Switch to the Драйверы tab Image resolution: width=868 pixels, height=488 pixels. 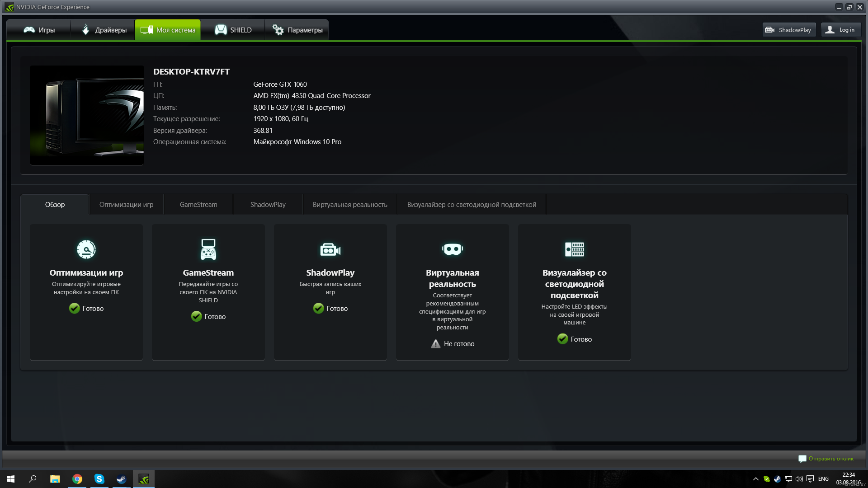tap(103, 30)
